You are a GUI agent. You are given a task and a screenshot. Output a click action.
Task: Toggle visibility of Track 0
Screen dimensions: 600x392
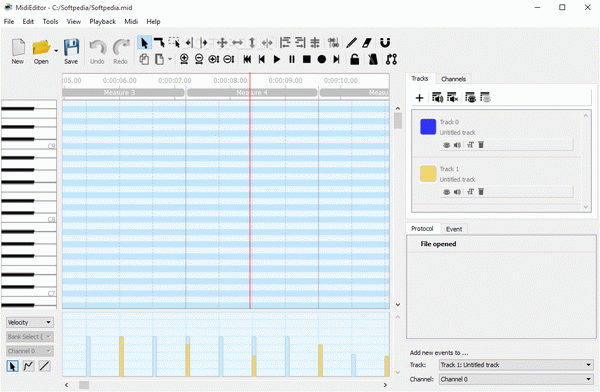(x=446, y=145)
